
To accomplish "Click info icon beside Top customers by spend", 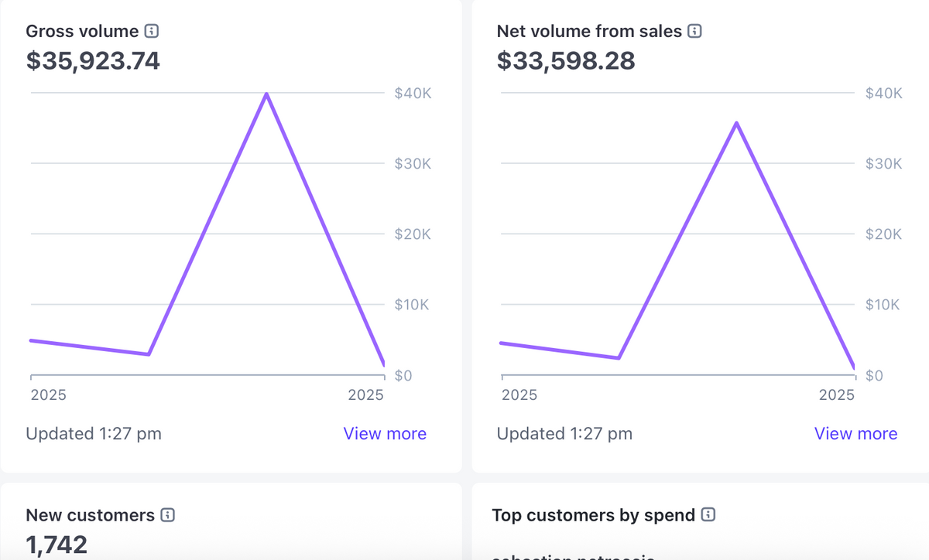I will (x=708, y=515).
